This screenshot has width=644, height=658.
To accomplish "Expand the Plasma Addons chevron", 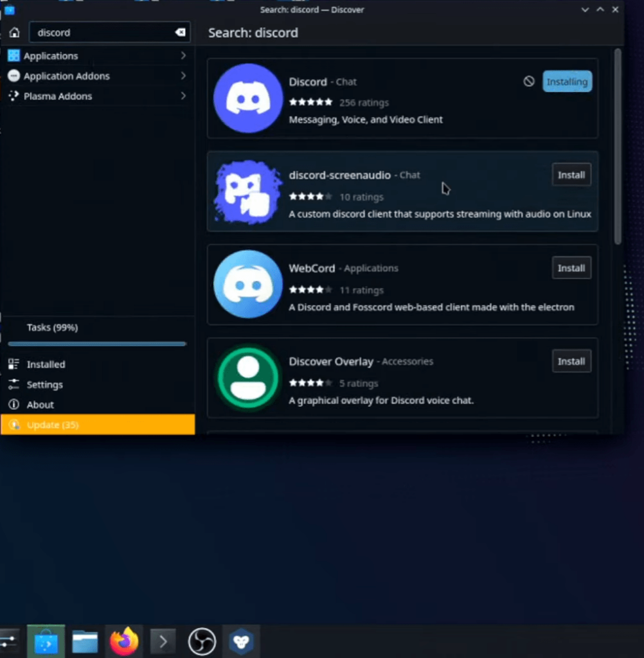I will 183,96.
